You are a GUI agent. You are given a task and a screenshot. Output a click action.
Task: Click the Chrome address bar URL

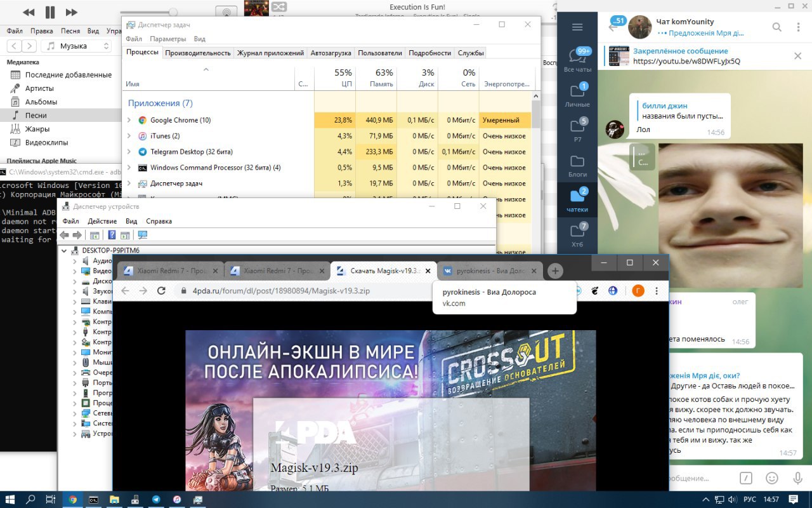tap(280, 291)
